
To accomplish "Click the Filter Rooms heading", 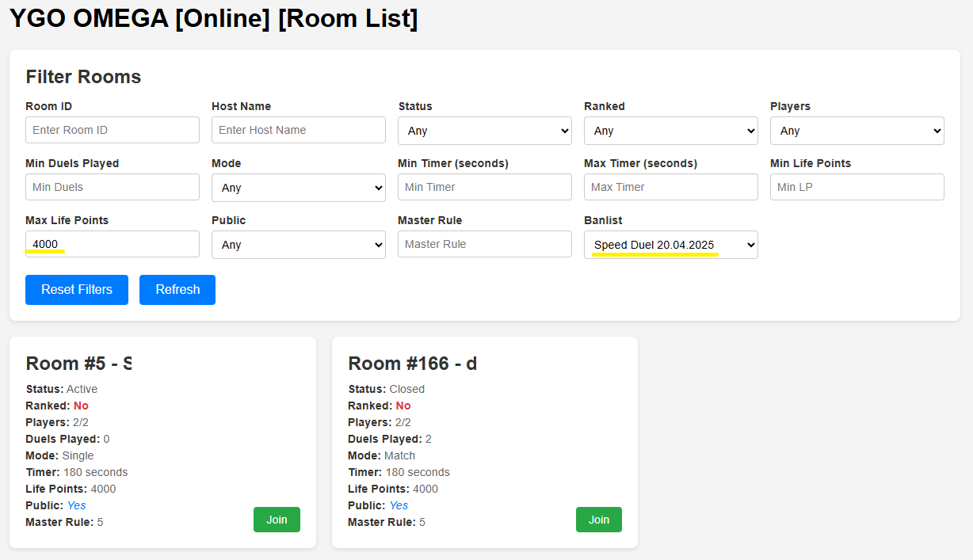I will pyautogui.click(x=83, y=77).
